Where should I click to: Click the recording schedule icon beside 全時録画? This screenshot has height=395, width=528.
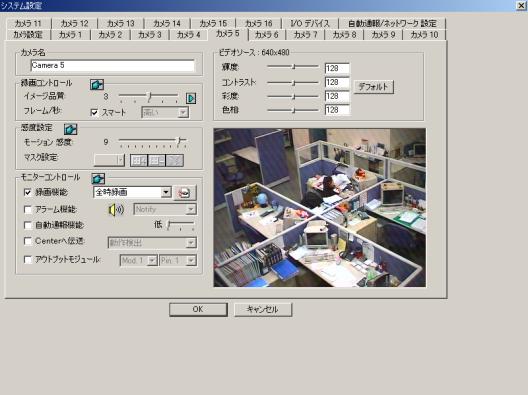tap(185, 193)
